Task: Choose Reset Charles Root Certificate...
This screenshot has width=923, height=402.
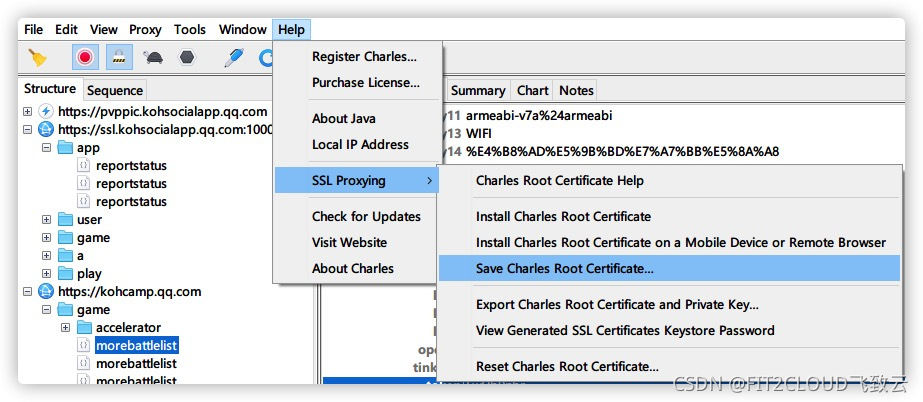Action: tap(670, 367)
